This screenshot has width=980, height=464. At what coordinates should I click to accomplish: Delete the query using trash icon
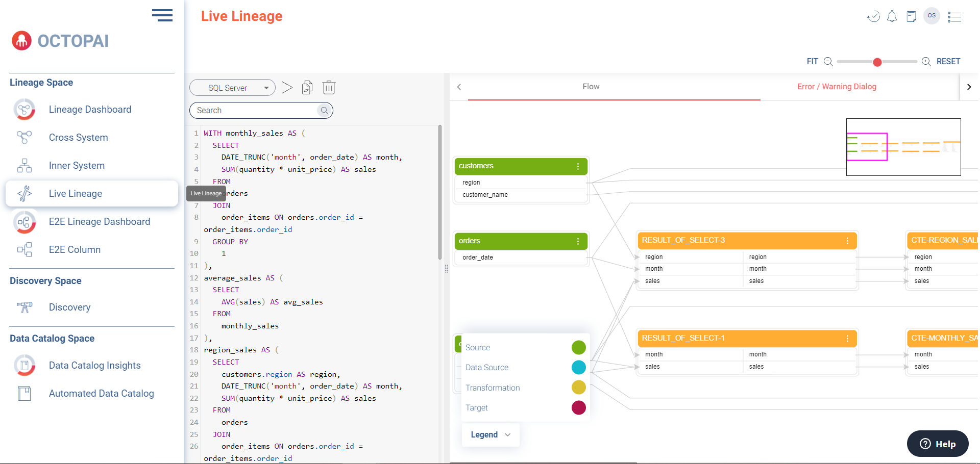(329, 88)
